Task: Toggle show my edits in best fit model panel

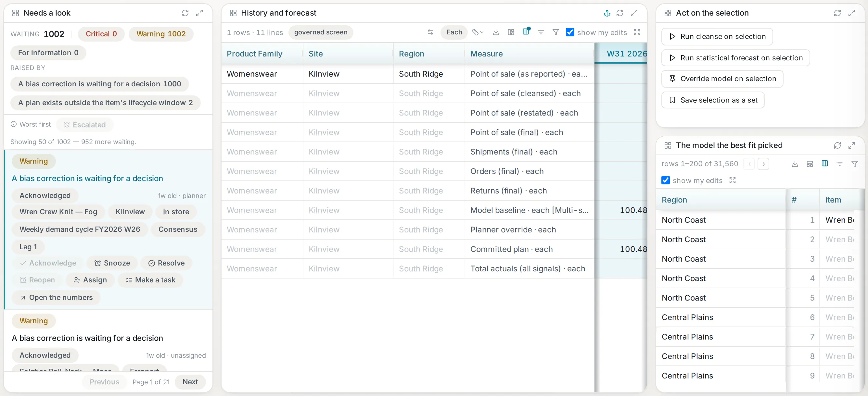Action: (666, 180)
